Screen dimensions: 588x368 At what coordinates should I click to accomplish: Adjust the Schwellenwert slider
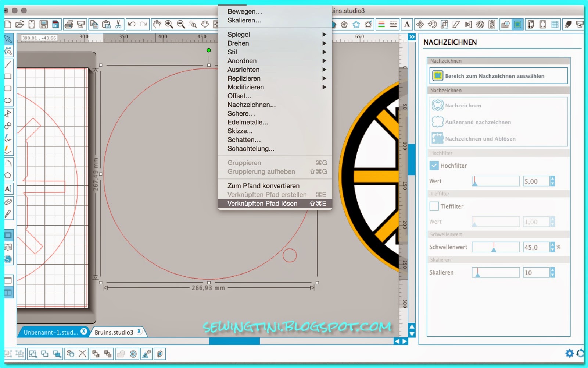(496, 247)
